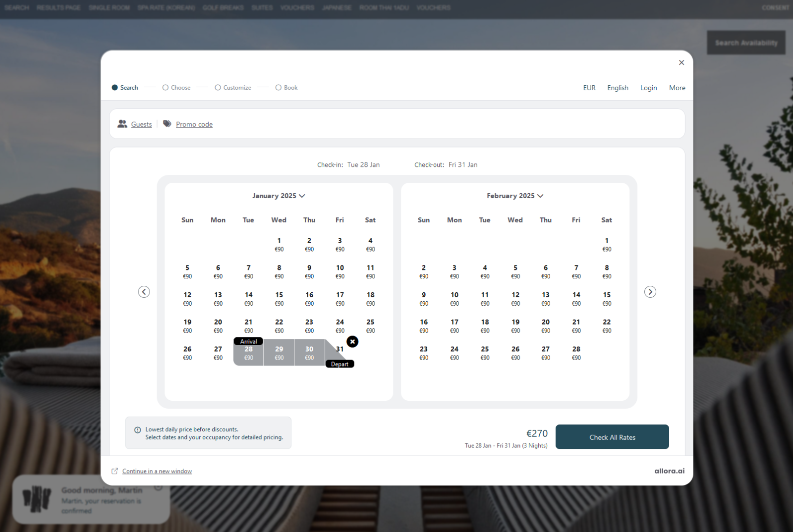Select the Customize step radio
The image size is (793, 532).
[218, 88]
